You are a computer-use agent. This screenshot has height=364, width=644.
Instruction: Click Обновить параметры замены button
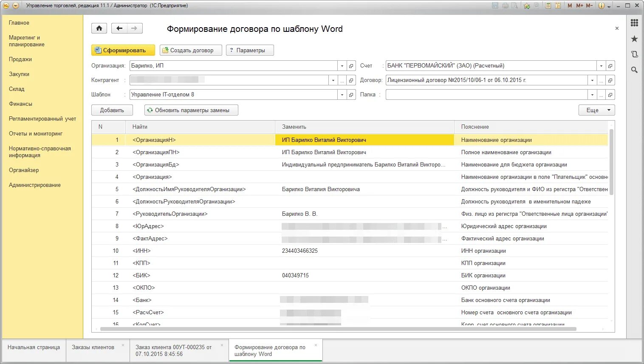click(191, 110)
